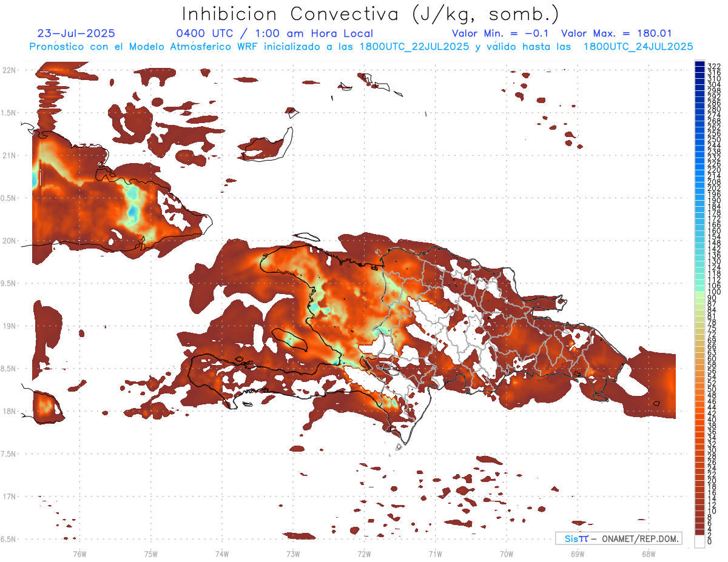Click the orange patch on Jamaica's eastern tip
728x562 pixels.
pos(45,406)
